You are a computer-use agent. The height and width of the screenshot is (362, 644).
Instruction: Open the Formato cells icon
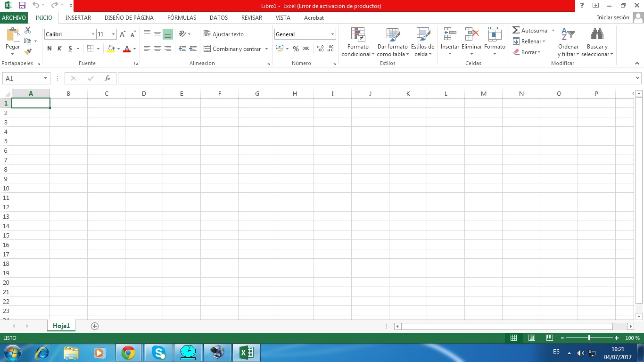[495, 34]
